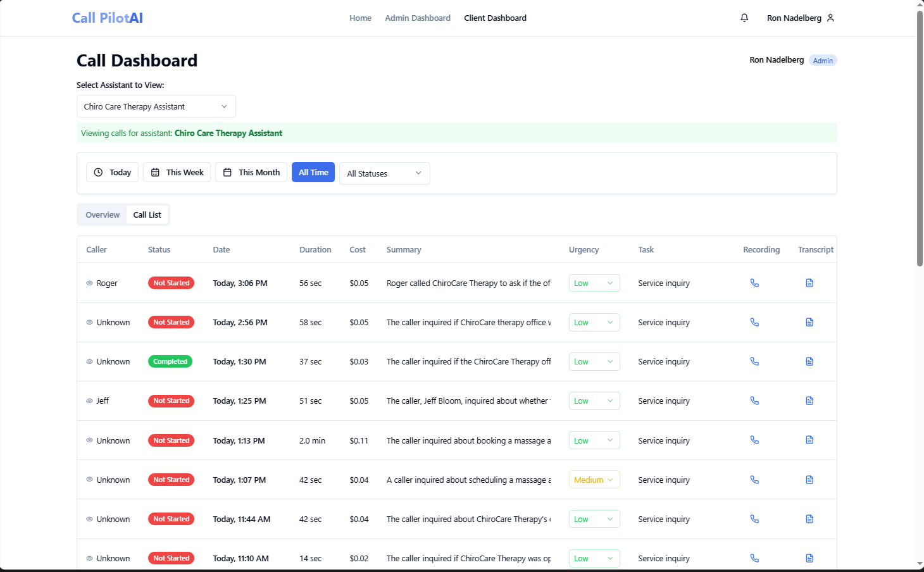This screenshot has height=572, width=924.
Task: Expand the All Statuses filter dropdown
Action: pos(384,173)
